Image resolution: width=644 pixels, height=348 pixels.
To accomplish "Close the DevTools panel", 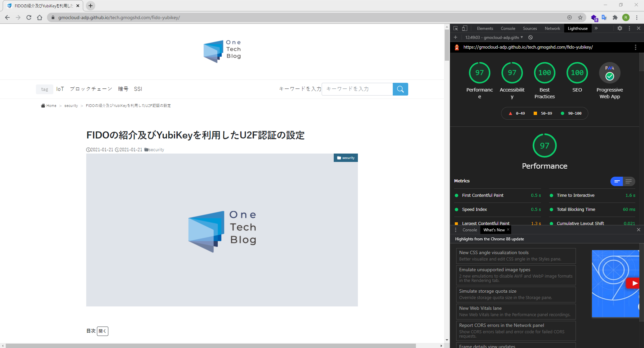I will [x=639, y=28].
